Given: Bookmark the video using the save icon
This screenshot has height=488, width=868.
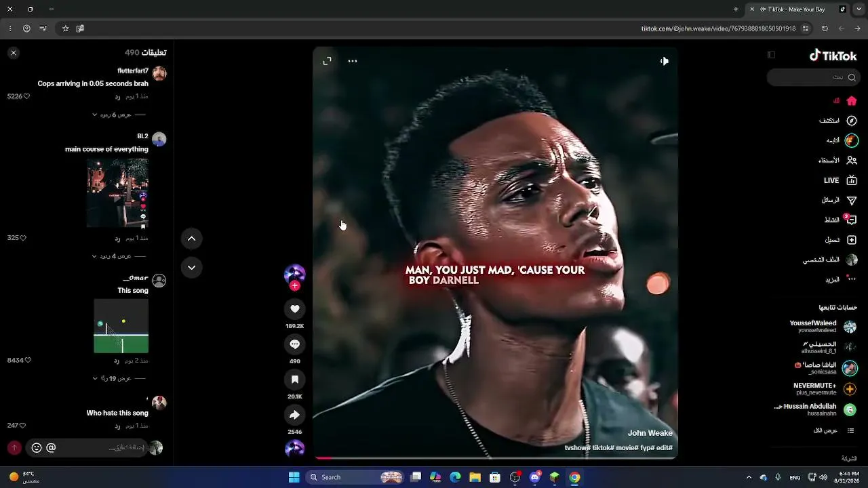Looking at the screenshot, I should point(295,380).
